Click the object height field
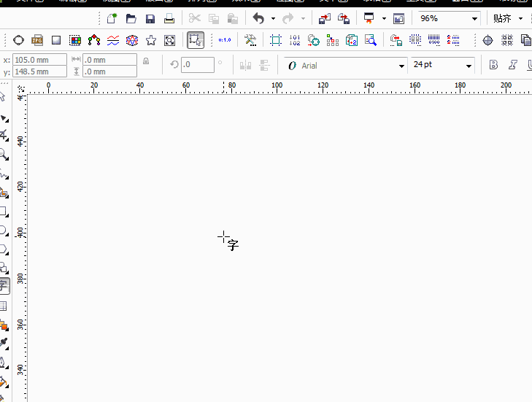 tap(110, 71)
